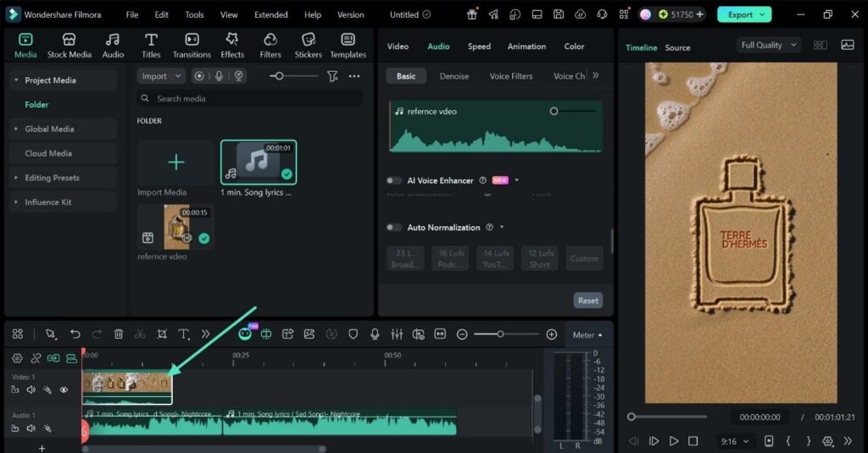Hide the Video 1 track with the eye icon
The image size is (868, 453).
(x=64, y=390)
